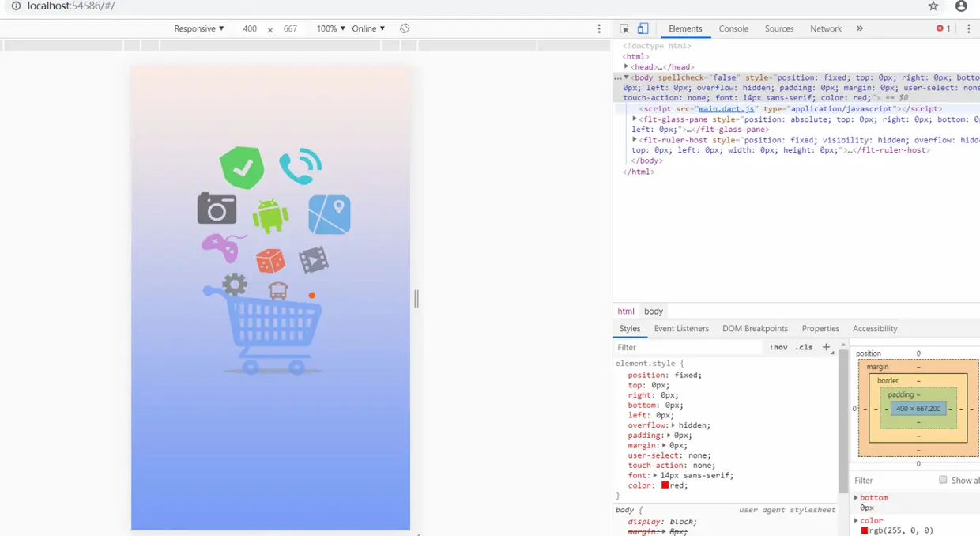The image size is (980, 536).
Task: Add new style rule with plus icon
Action: click(x=827, y=347)
